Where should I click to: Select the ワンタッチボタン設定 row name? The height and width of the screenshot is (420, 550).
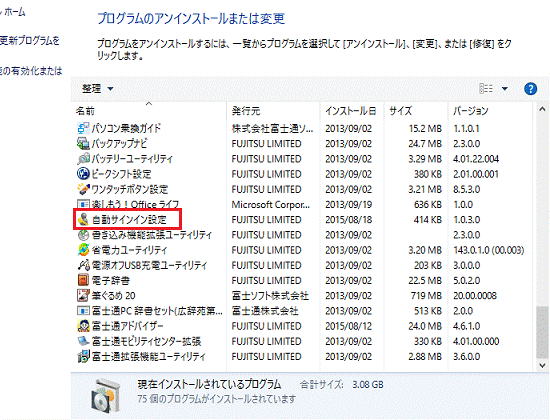(x=130, y=189)
